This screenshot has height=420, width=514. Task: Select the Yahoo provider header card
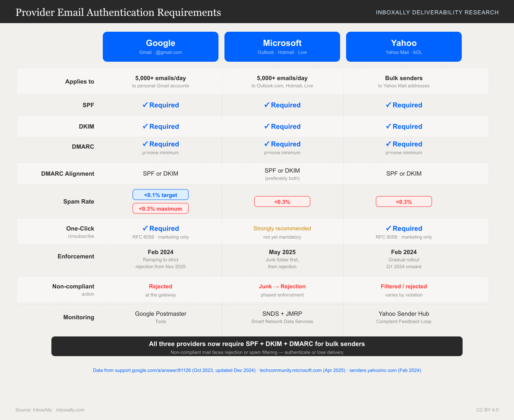click(403, 46)
